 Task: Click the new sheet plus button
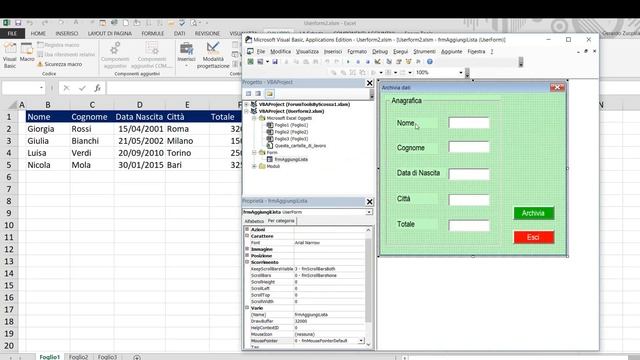[x=137, y=357]
